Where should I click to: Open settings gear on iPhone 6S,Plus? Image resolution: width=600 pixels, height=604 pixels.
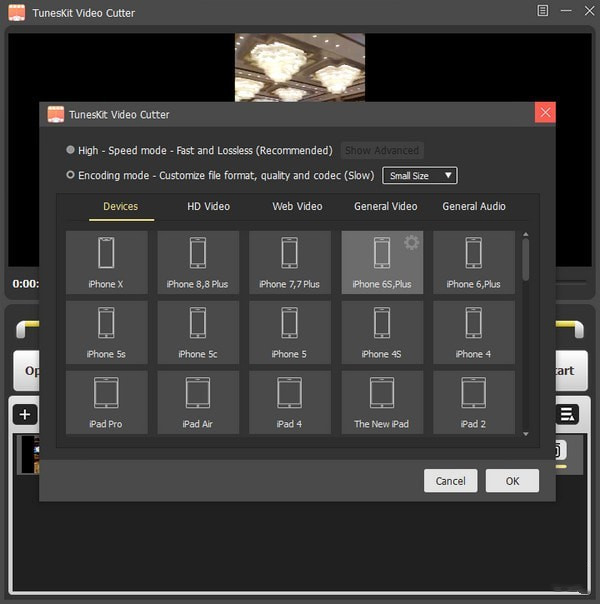click(x=411, y=243)
